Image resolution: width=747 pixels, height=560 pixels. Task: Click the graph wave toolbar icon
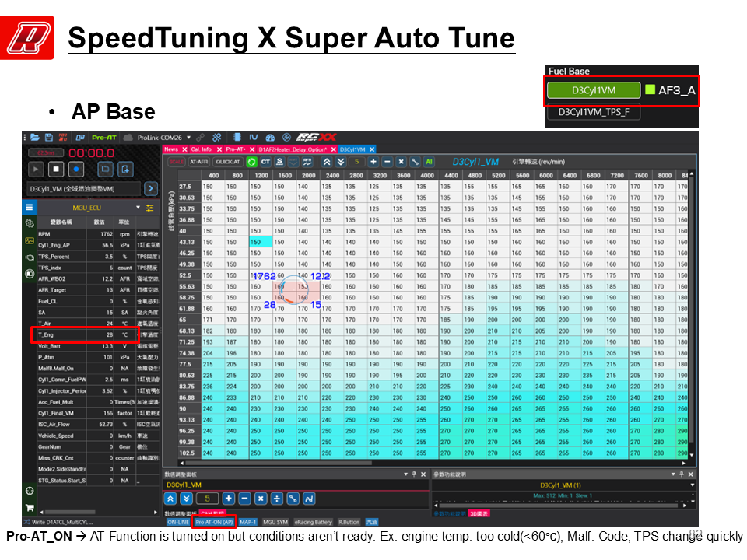pos(308,162)
